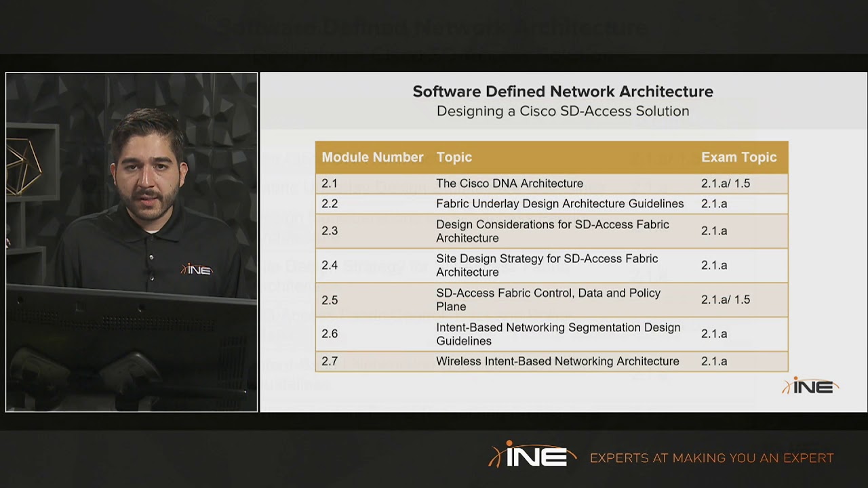
Task: Click the INE logo on the slide corner
Action: point(810,386)
